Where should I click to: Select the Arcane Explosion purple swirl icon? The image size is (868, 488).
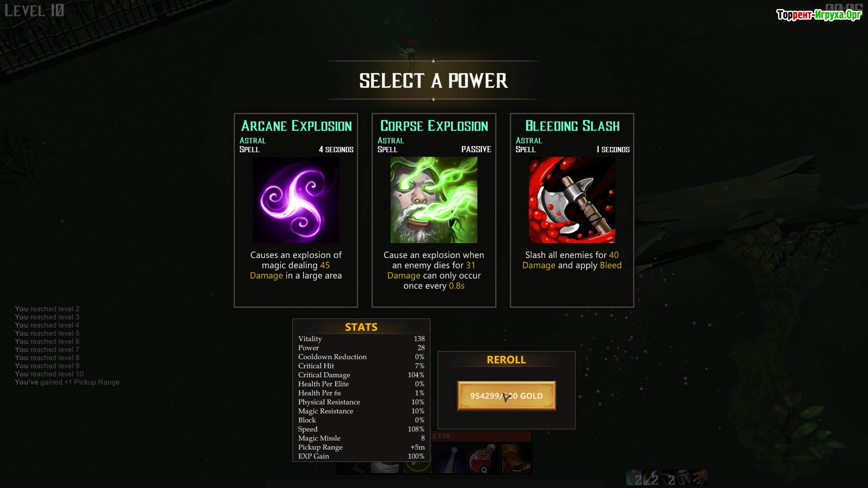pos(296,200)
